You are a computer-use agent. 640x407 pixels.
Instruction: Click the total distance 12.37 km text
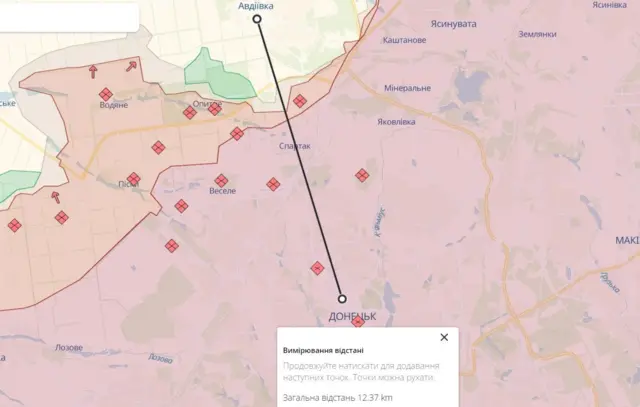338,398
